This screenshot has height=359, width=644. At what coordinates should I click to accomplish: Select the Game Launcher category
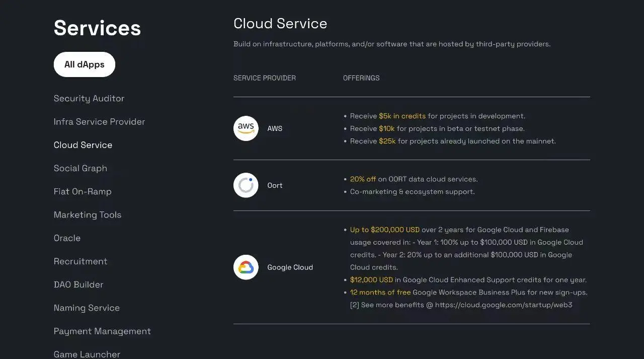click(x=87, y=354)
